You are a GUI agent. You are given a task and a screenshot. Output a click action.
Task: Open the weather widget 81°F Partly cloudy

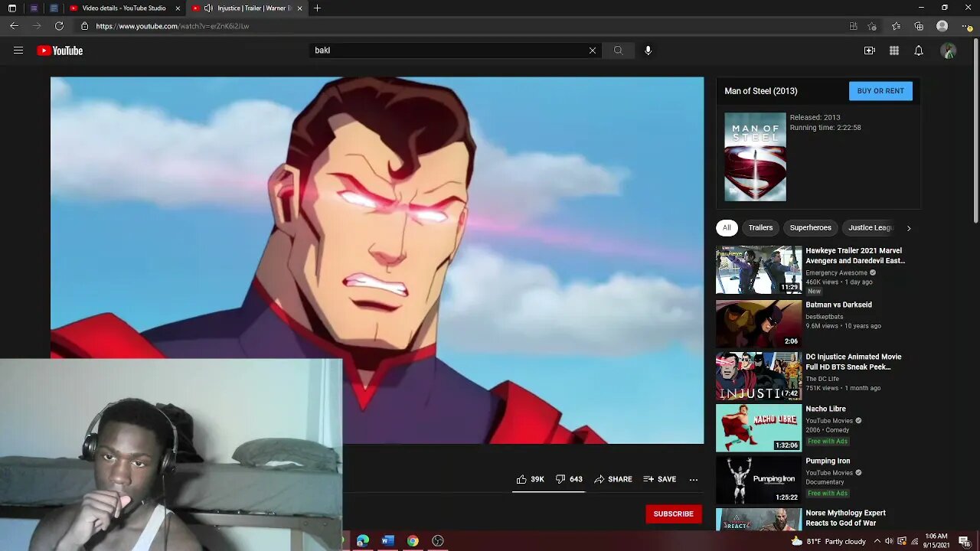(x=828, y=541)
